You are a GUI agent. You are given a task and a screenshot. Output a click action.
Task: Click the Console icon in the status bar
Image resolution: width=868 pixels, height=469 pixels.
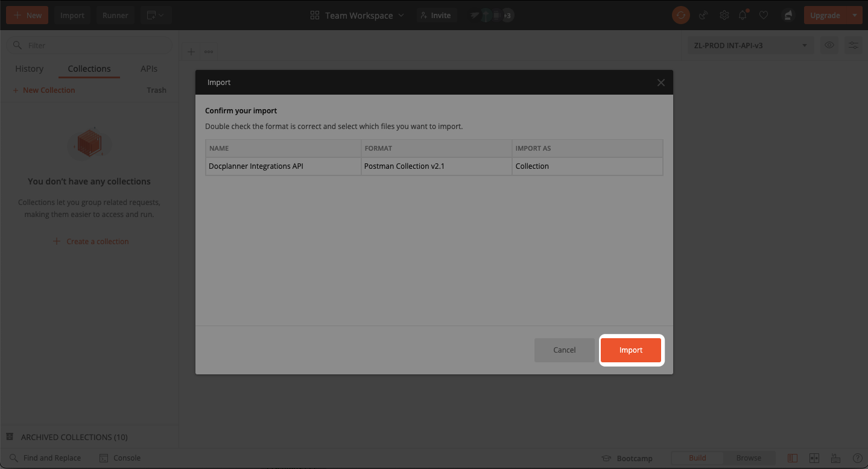[x=104, y=458]
